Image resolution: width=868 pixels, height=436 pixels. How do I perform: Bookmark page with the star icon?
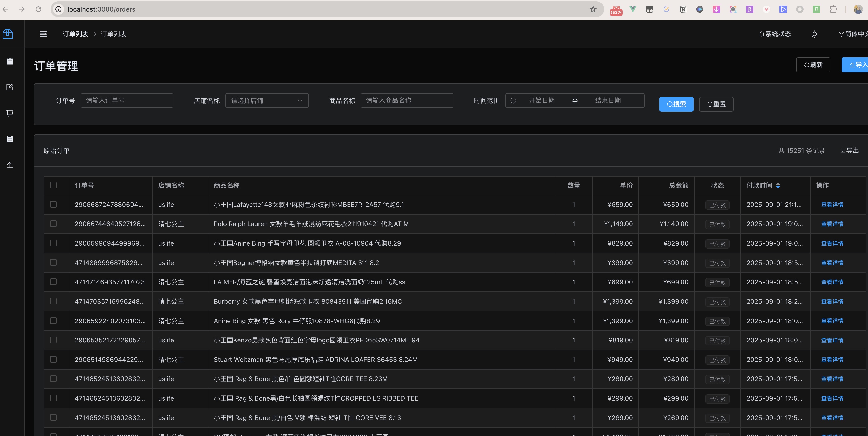tap(593, 9)
